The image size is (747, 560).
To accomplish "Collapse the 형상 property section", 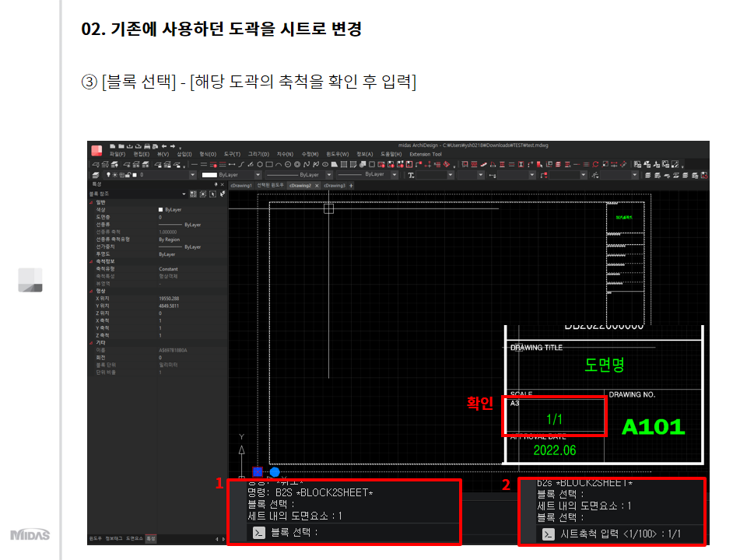I will pos(91,291).
